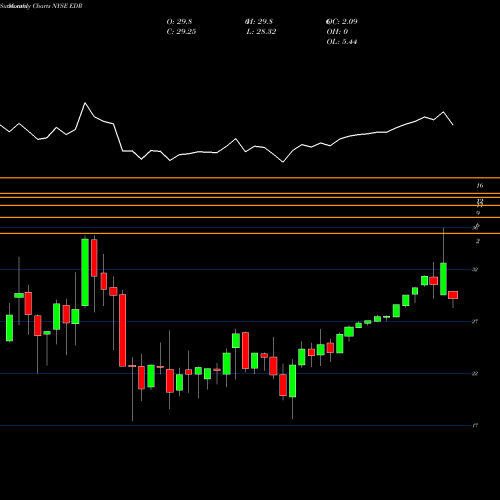Click the '22' price axis label
This screenshot has height=500, width=500.
pyautogui.click(x=475, y=373)
